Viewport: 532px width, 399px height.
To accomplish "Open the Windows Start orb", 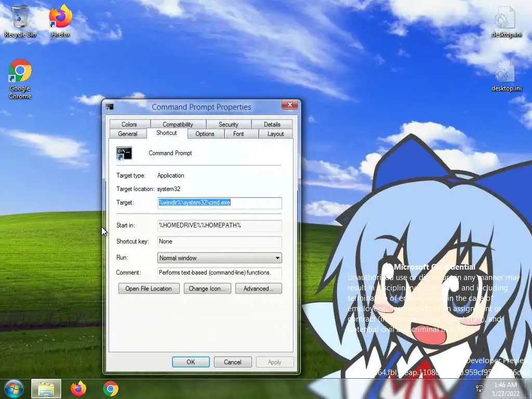I will click(x=14, y=389).
